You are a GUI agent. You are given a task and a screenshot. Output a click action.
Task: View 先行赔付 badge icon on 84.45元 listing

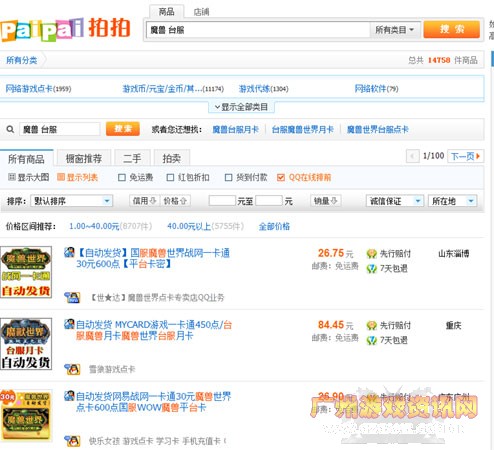point(371,325)
